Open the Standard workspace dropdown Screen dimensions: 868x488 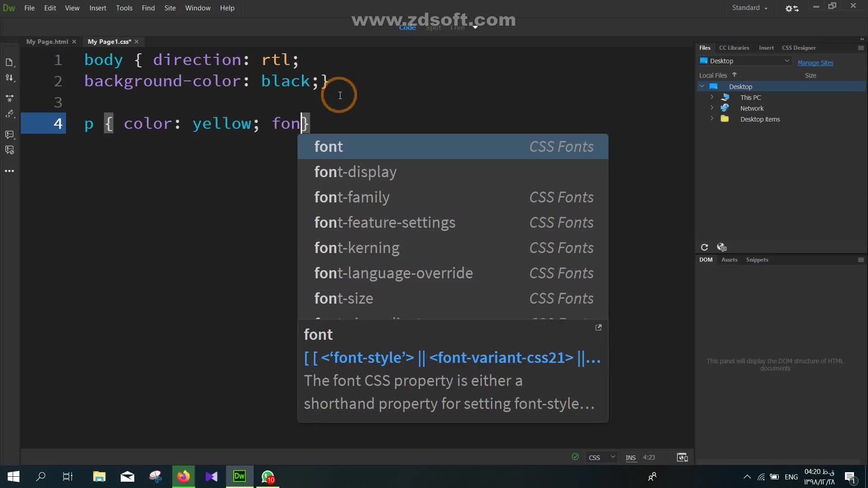pyautogui.click(x=750, y=8)
